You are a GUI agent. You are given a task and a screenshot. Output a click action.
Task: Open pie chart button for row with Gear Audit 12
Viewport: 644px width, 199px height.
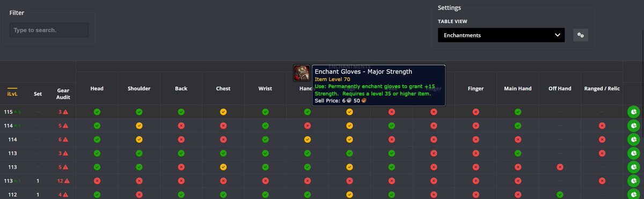pyautogui.click(x=634, y=181)
